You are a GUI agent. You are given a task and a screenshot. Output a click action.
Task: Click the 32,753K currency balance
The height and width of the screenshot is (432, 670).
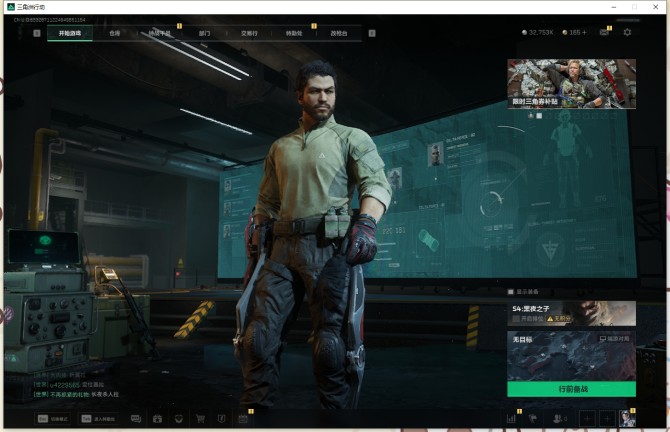coord(538,32)
